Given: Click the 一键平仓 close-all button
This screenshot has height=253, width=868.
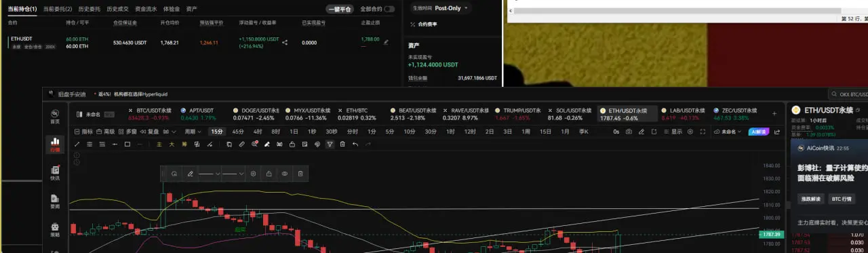Looking at the screenshot, I should (x=339, y=9).
